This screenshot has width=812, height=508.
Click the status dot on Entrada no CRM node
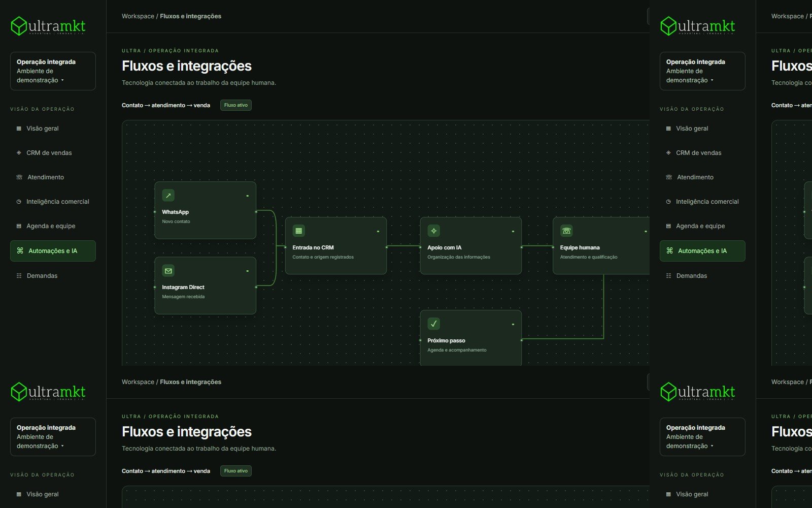tap(378, 231)
